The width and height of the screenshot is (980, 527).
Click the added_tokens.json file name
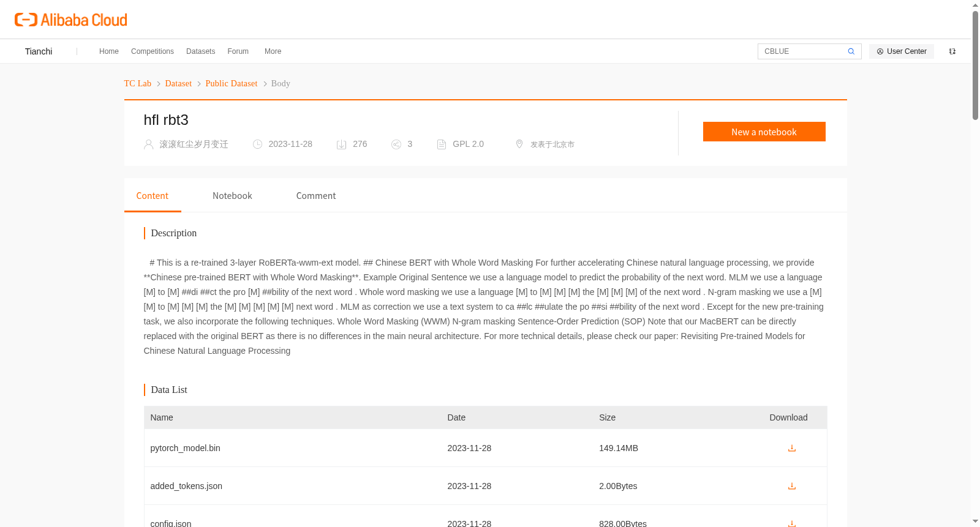tap(186, 486)
